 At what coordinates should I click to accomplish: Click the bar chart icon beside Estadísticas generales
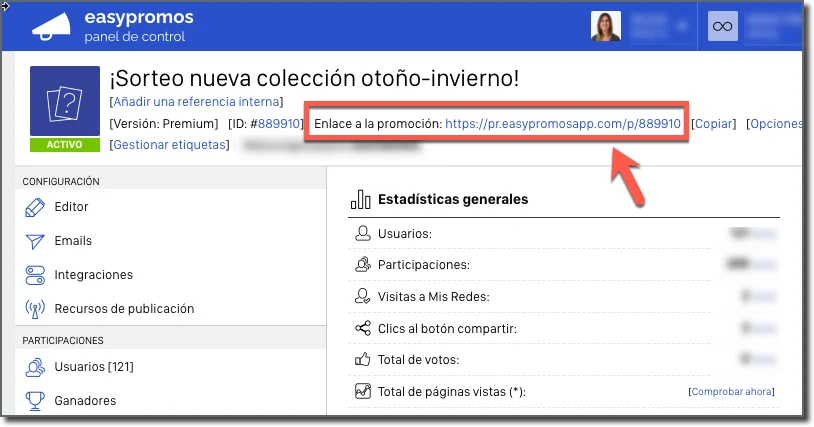(x=360, y=199)
